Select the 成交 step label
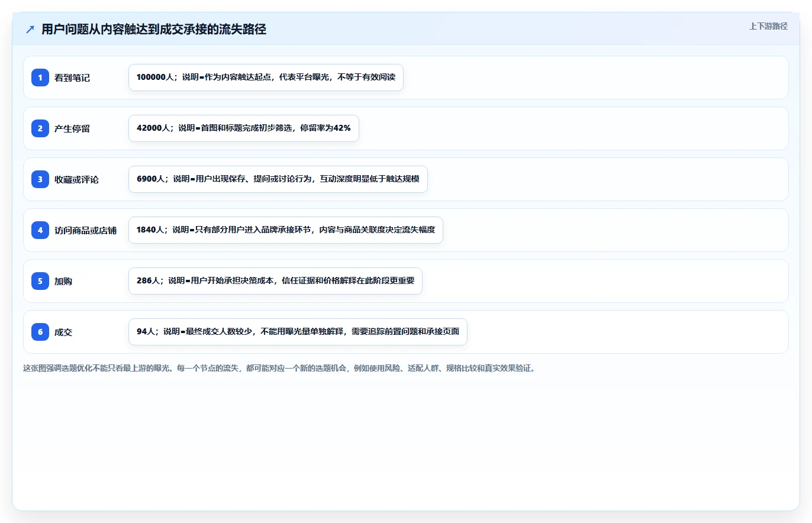This screenshot has width=812, height=523. 63,332
